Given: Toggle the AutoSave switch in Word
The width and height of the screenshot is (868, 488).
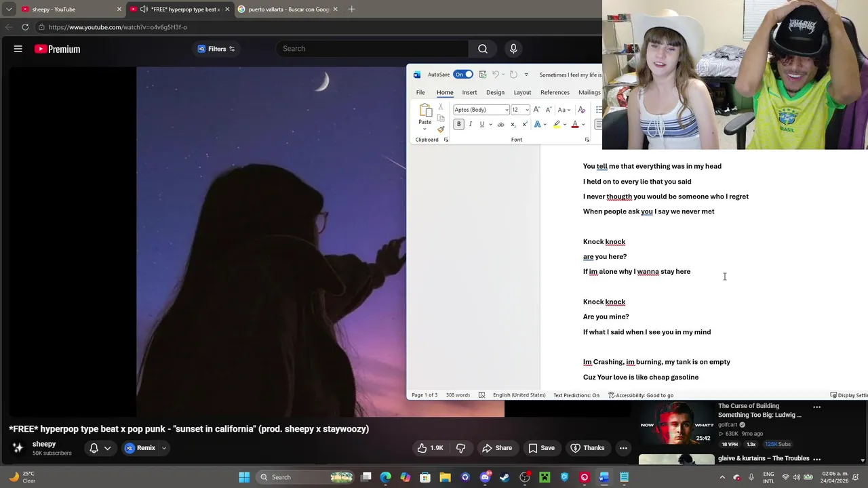Looking at the screenshot, I should point(463,75).
